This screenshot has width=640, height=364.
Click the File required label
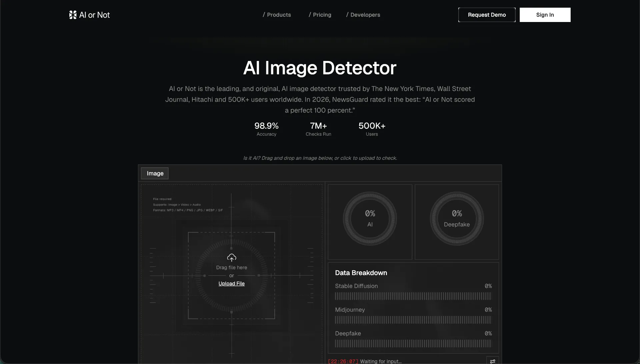tap(162, 199)
